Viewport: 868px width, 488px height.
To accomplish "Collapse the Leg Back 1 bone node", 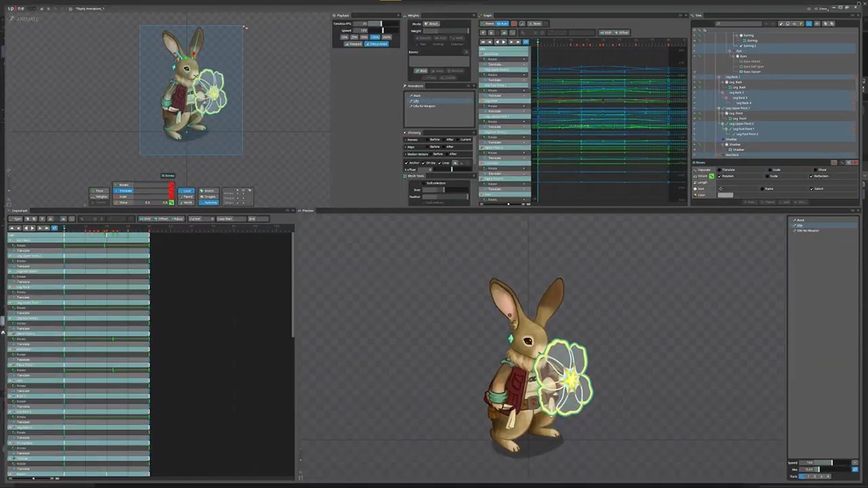I will point(719,77).
